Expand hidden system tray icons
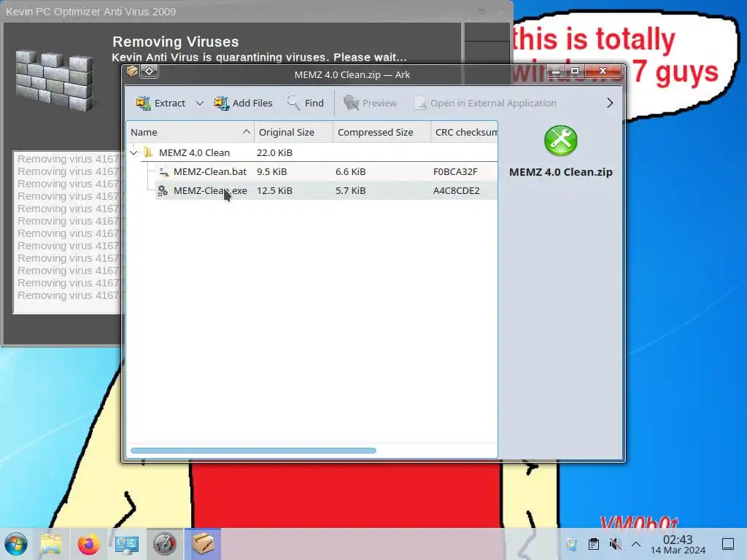Image resolution: width=747 pixels, height=560 pixels. [x=636, y=544]
